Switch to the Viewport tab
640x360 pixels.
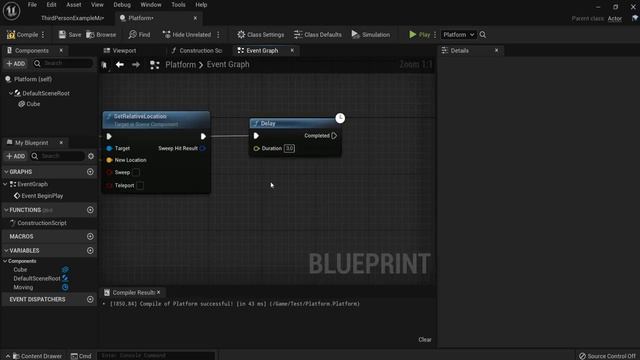click(120, 51)
